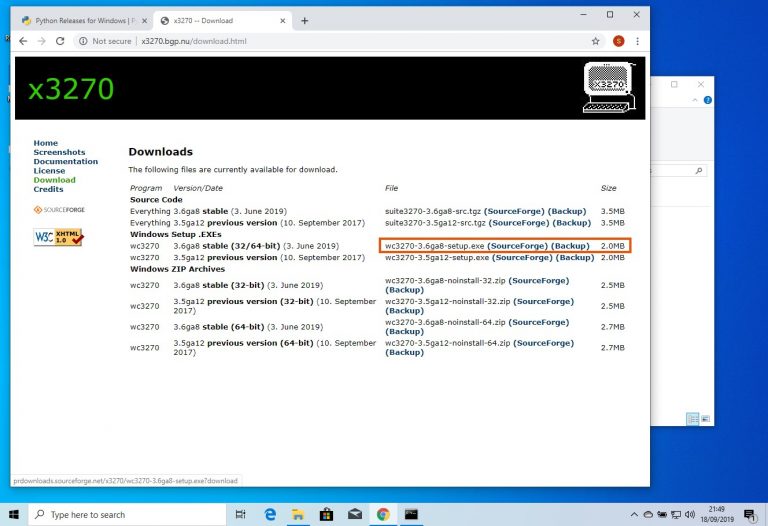Click the W3C XHTML 1.0 badge

coord(58,237)
